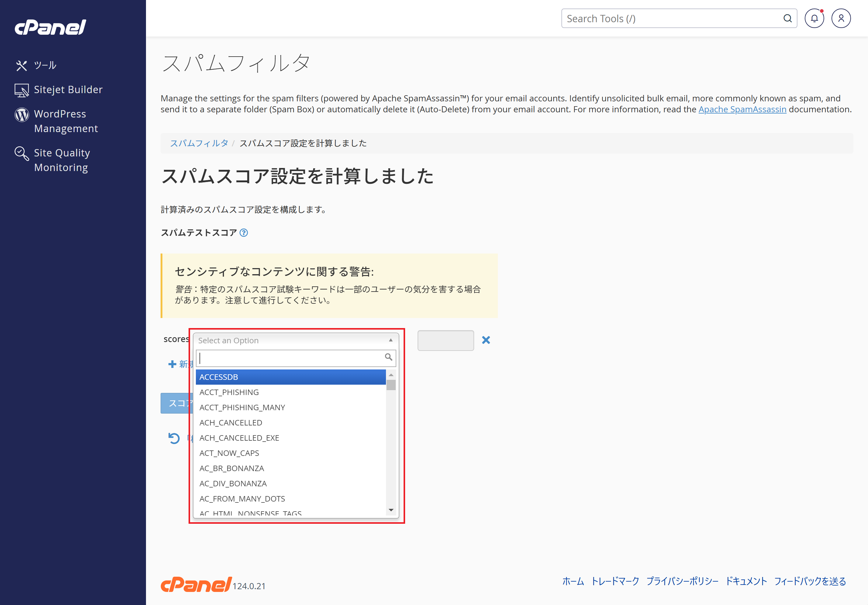Open プライバシーポリシー footer link

click(x=682, y=581)
